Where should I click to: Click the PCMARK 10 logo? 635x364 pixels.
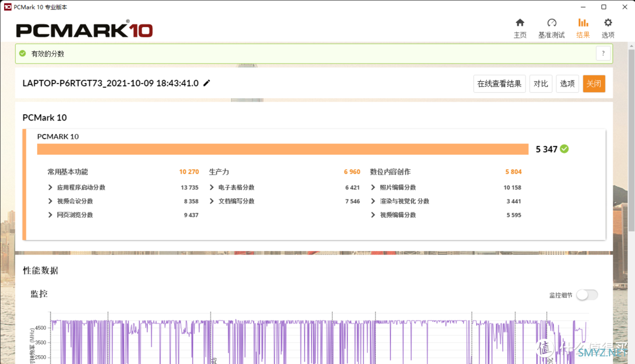(x=84, y=29)
